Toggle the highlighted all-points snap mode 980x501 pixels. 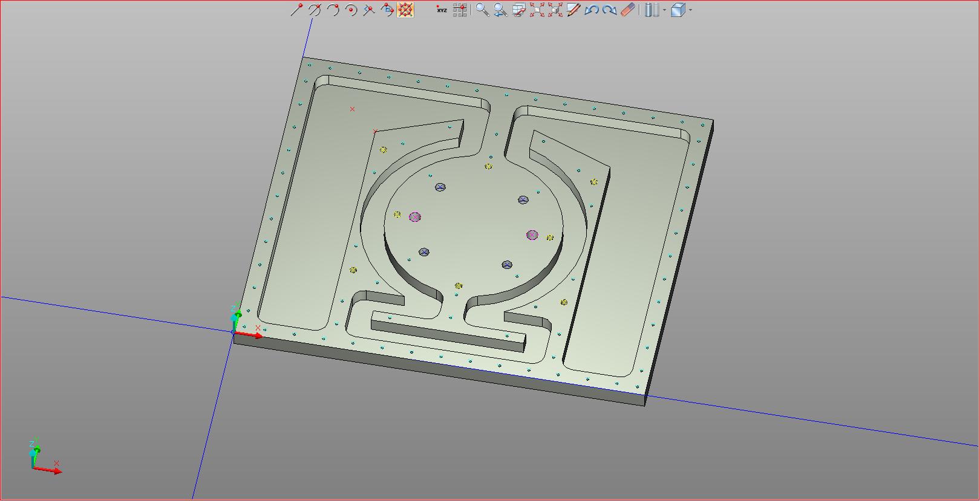pyautogui.click(x=405, y=10)
